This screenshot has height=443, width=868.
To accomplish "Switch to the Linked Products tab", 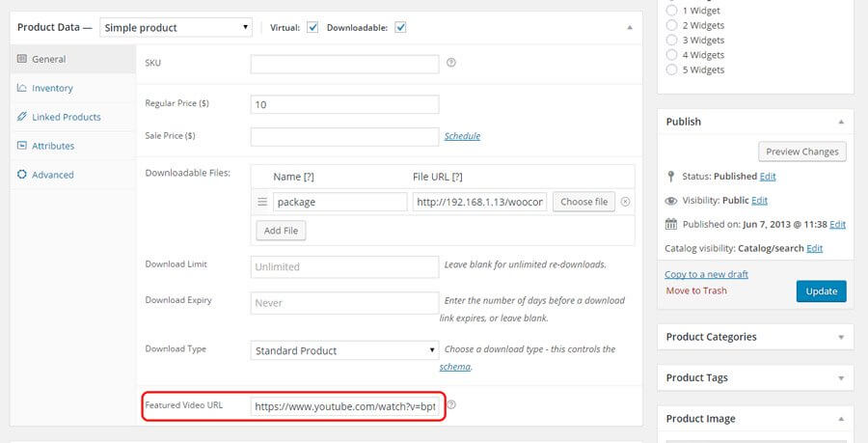I will coord(66,117).
